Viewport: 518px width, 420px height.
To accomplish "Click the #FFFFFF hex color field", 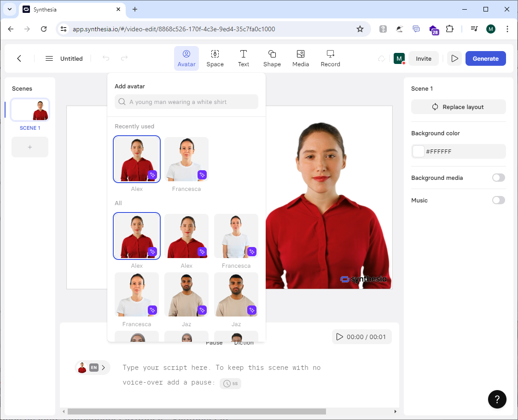I will [x=458, y=151].
